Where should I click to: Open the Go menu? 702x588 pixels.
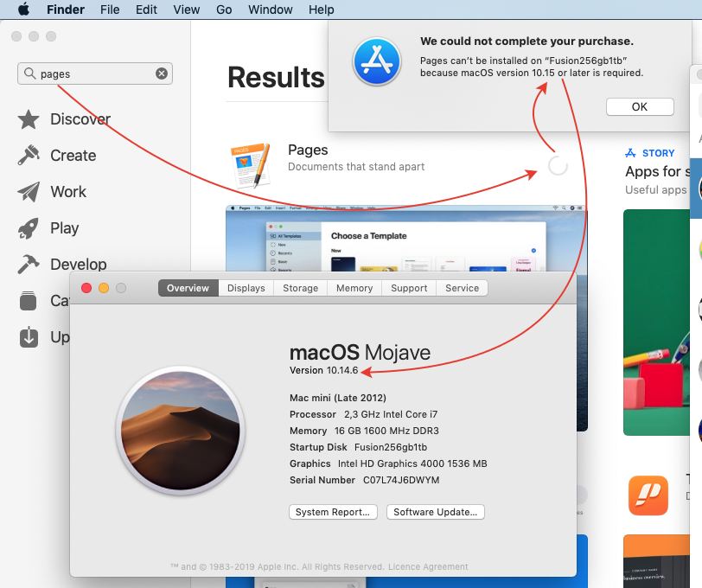[x=224, y=10]
